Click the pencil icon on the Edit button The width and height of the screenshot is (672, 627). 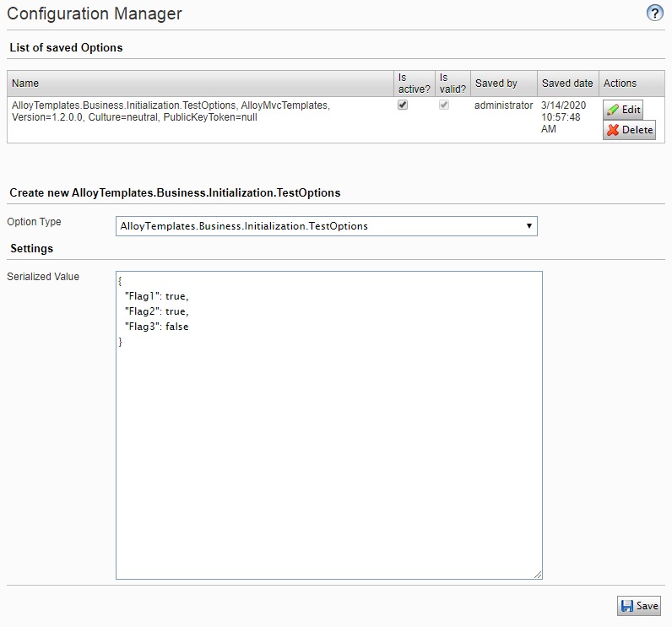613,110
